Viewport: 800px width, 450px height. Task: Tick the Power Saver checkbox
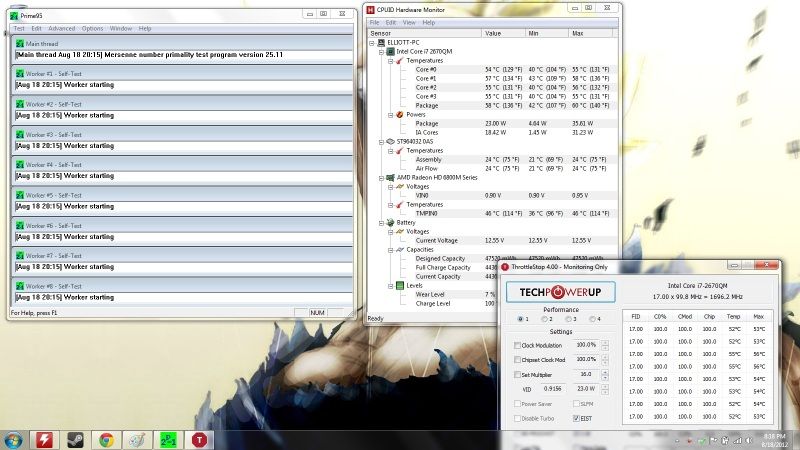pos(517,404)
